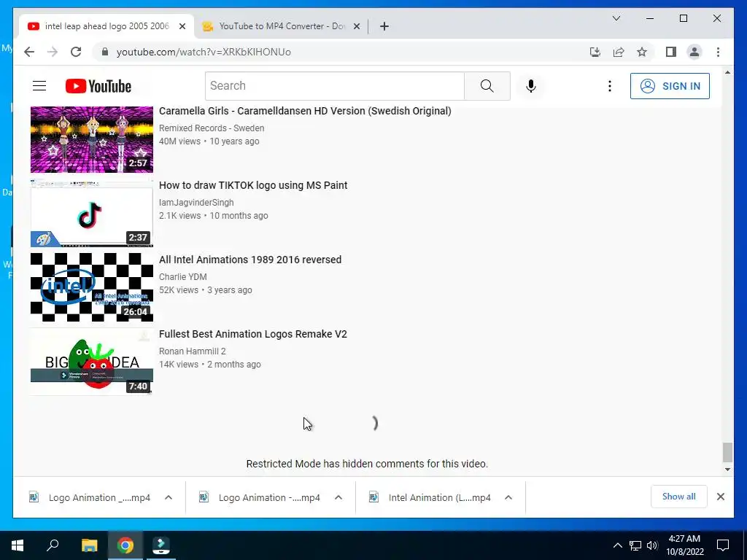Image resolution: width=747 pixels, height=560 pixels.
Task: Open the download app taskbar icon
Action: pyautogui.click(x=161, y=545)
